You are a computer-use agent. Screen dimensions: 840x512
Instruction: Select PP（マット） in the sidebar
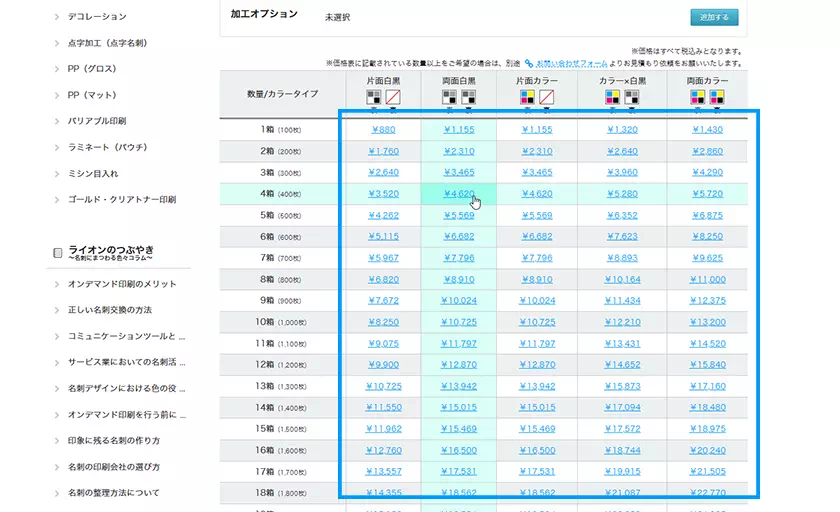click(92, 95)
